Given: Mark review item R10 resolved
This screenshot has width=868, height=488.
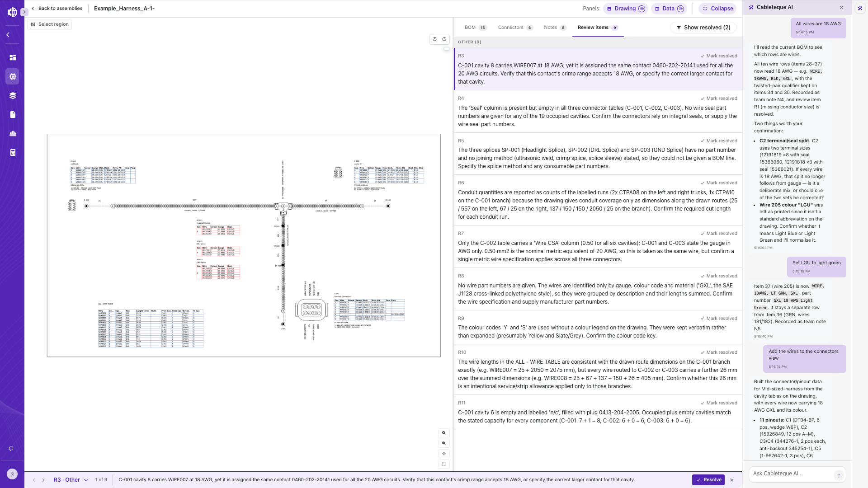Looking at the screenshot, I should (719, 352).
